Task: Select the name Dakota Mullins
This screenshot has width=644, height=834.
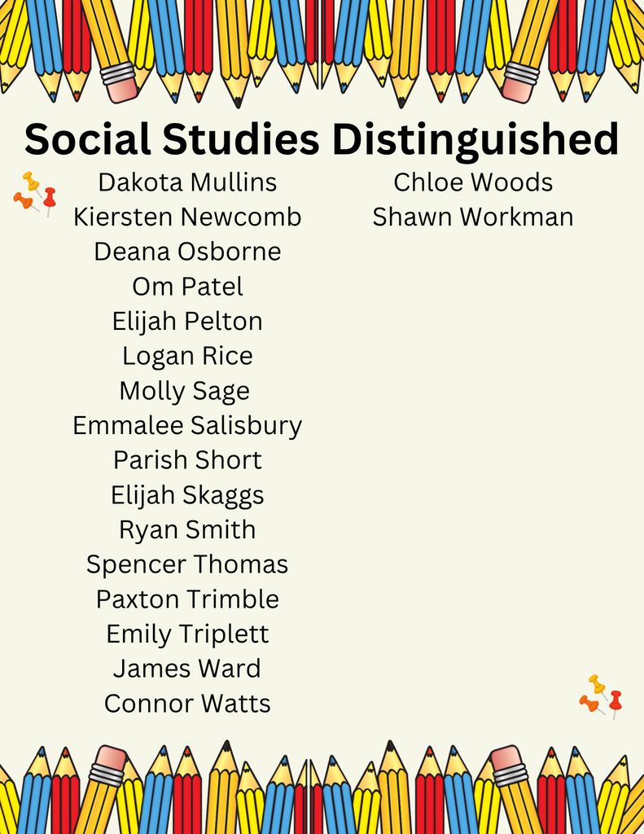Action: 187,182
